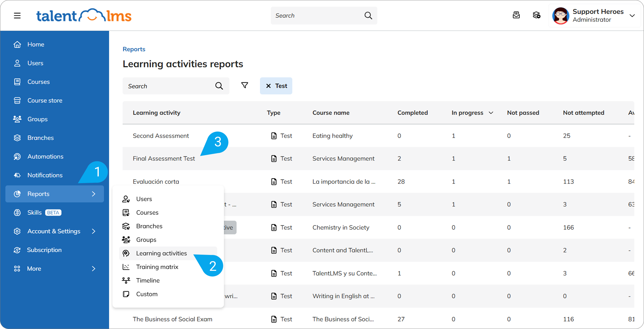644x329 pixels.
Task: Expand the Support Heroes profile dropdown arrow
Action: pos(632,16)
